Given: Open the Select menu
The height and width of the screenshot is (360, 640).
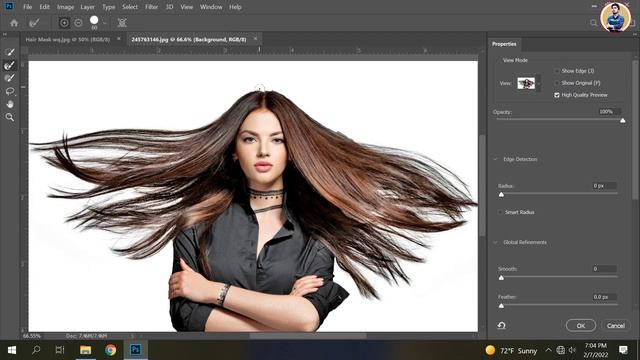Looking at the screenshot, I should pyautogui.click(x=130, y=7).
